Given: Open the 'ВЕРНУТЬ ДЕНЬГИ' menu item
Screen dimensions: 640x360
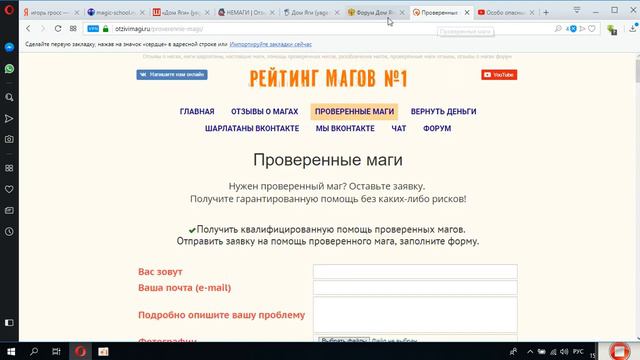Looking at the screenshot, I should [443, 111].
